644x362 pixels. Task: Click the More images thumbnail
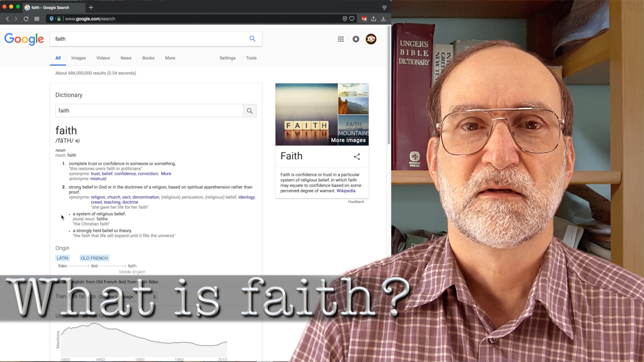(353, 130)
